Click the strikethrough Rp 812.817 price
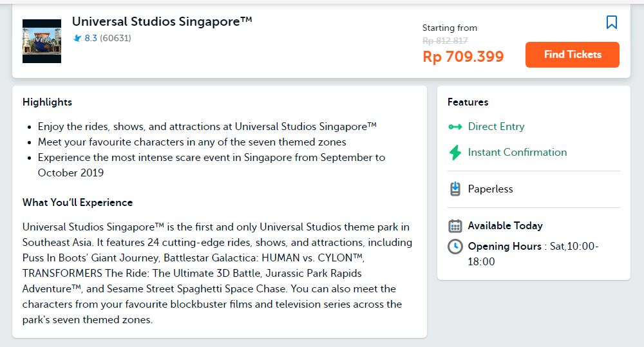The width and height of the screenshot is (644, 347). pos(445,41)
